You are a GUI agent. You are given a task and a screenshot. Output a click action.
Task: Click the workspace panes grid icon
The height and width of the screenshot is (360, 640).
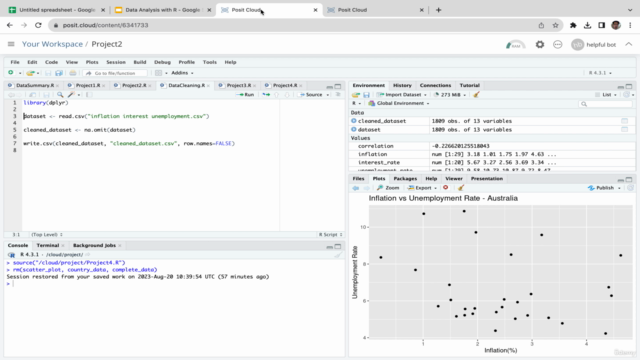point(158,73)
